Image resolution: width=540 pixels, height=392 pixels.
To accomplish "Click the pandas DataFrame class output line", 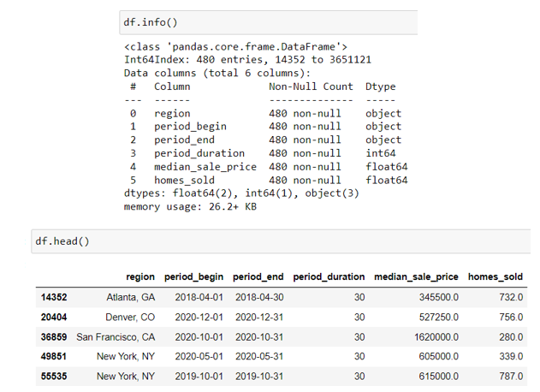I will (235, 46).
